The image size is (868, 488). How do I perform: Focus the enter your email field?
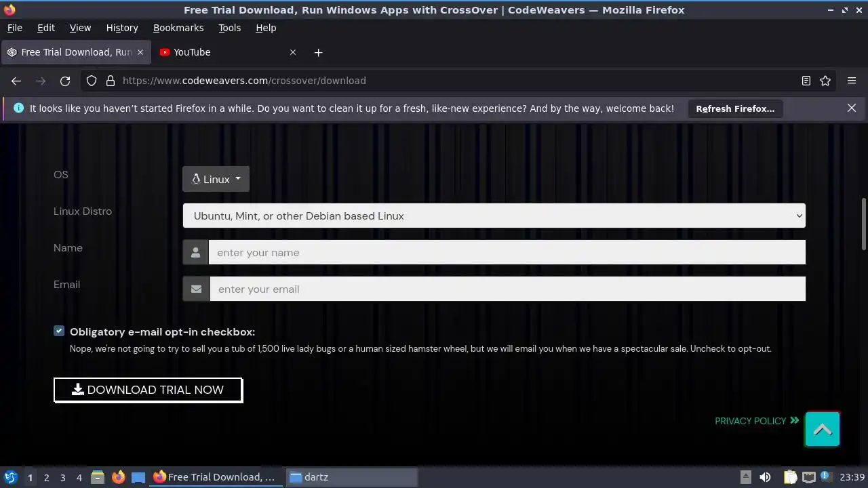tap(507, 289)
